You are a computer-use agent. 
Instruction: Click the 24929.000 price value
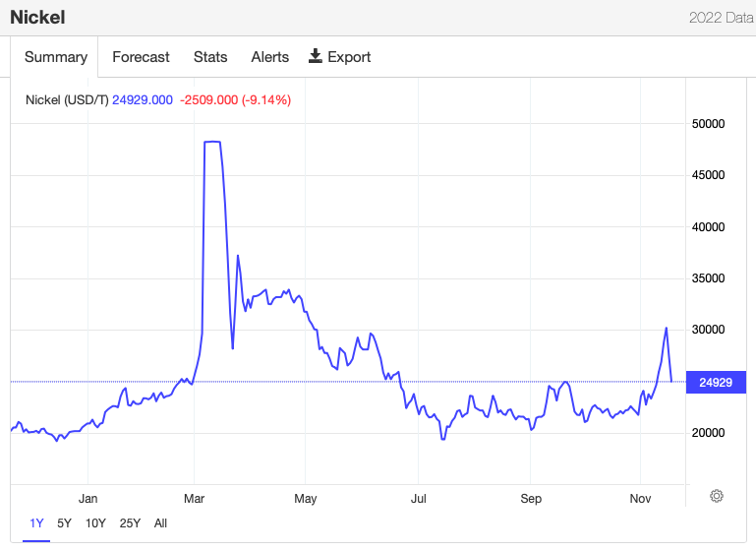[x=143, y=100]
